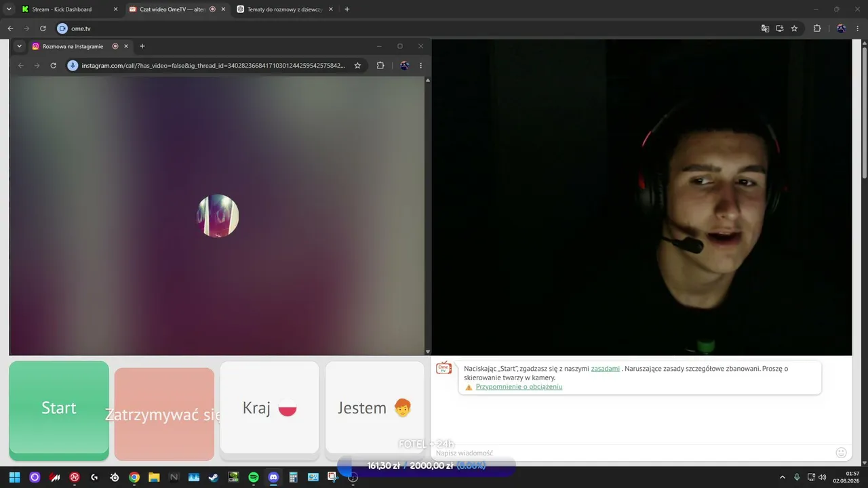Open the Kraj country selector
The height and width of the screenshot is (488, 868).
(269, 407)
